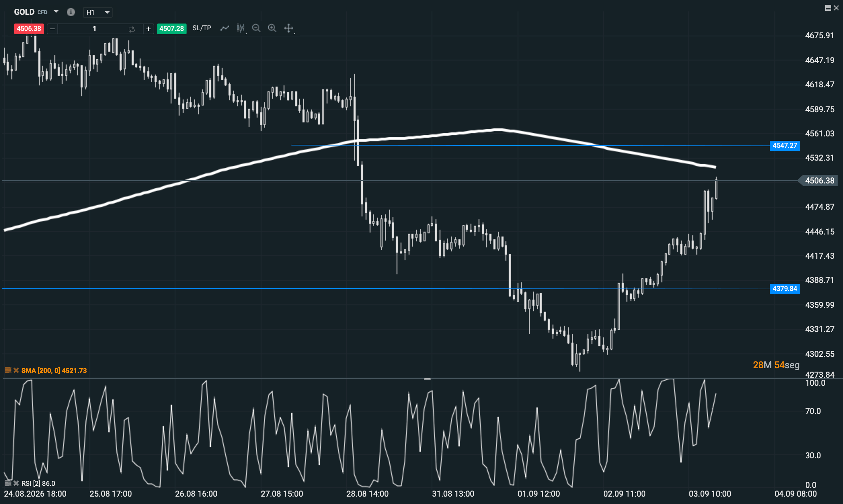Edit the volume field showing 1
Viewport: 843px width, 504px height.
(94, 29)
